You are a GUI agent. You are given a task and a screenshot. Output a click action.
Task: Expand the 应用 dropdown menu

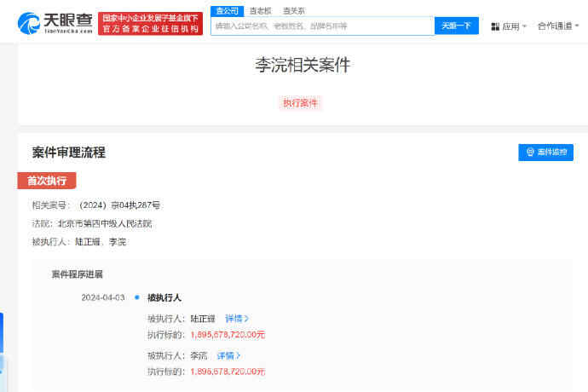pos(510,26)
